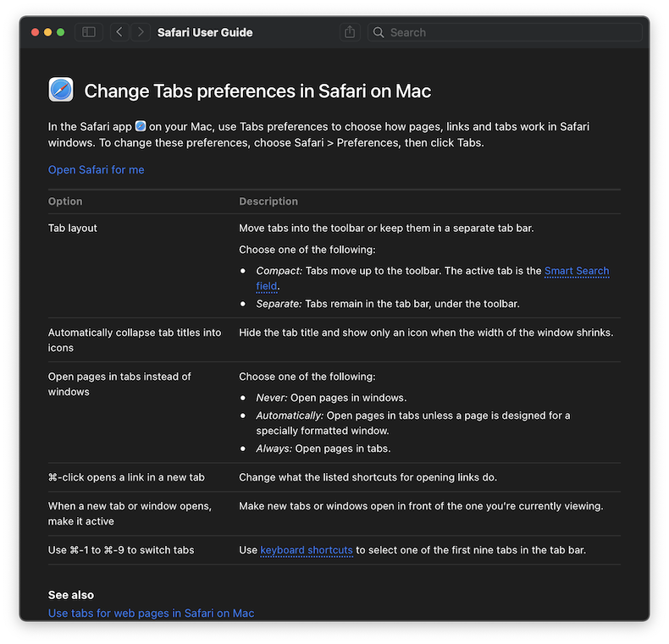Screen dimensions: 669x644
Task: Toggle the table of contents sidebar
Action: [89, 32]
